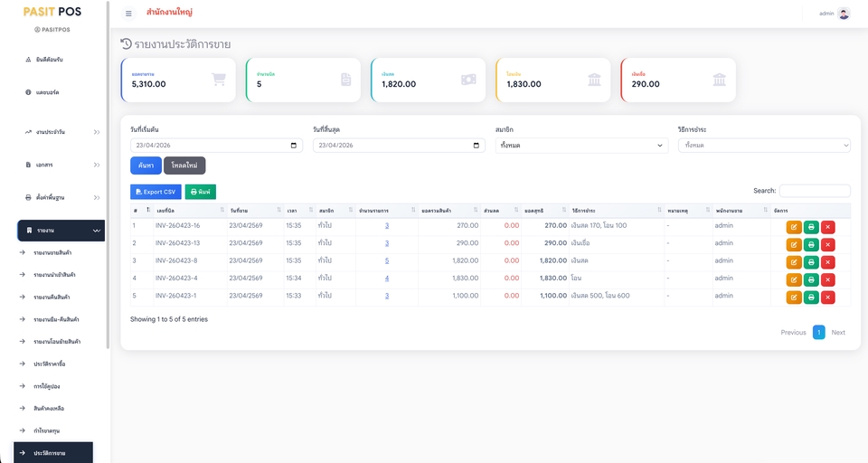The height and width of the screenshot is (463, 868).
Task: Click the table Search input field
Action: 815,191
